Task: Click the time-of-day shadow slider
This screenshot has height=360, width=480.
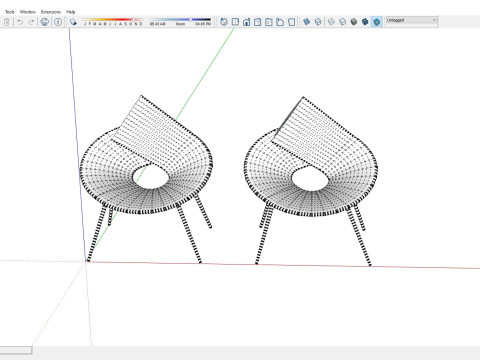Action: pos(180,20)
